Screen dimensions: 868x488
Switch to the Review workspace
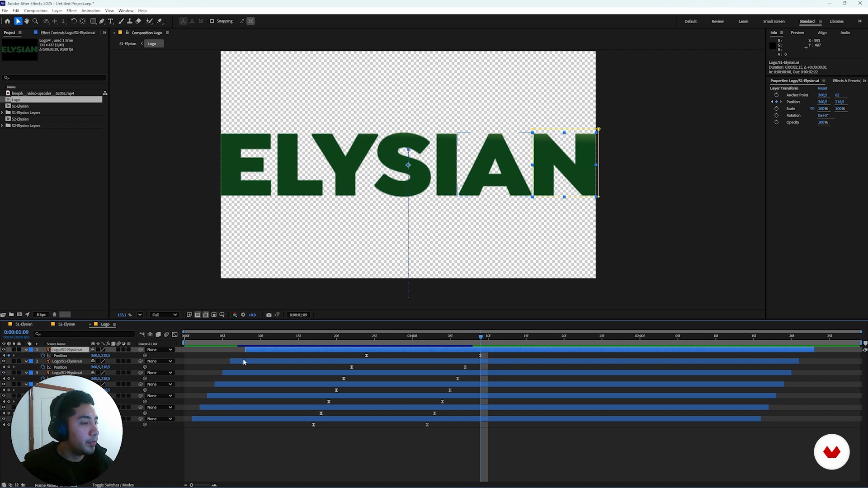coord(717,21)
